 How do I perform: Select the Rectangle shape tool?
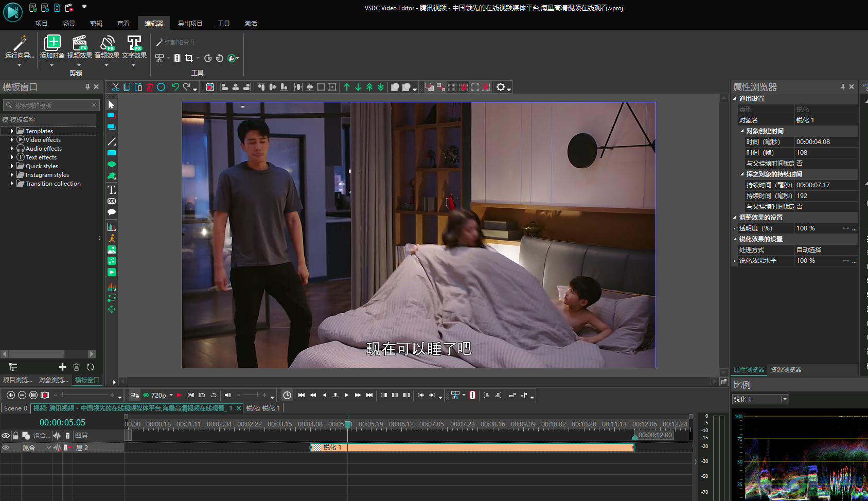[x=112, y=153]
